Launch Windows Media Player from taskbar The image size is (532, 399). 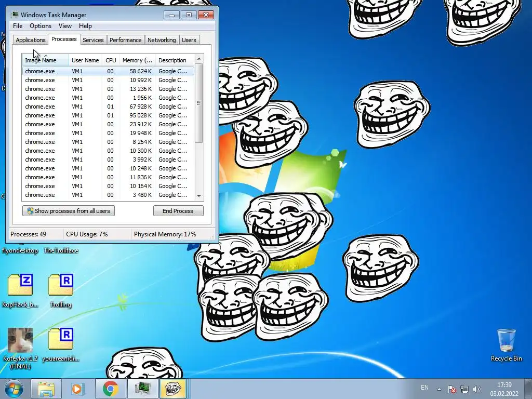click(78, 389)
